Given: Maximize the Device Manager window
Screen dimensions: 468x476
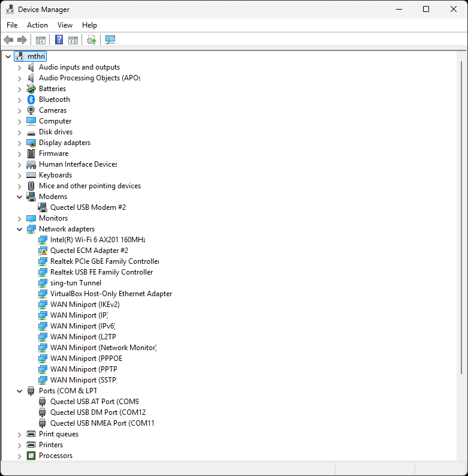Looking at the screenshot, I should coord(426,9).
